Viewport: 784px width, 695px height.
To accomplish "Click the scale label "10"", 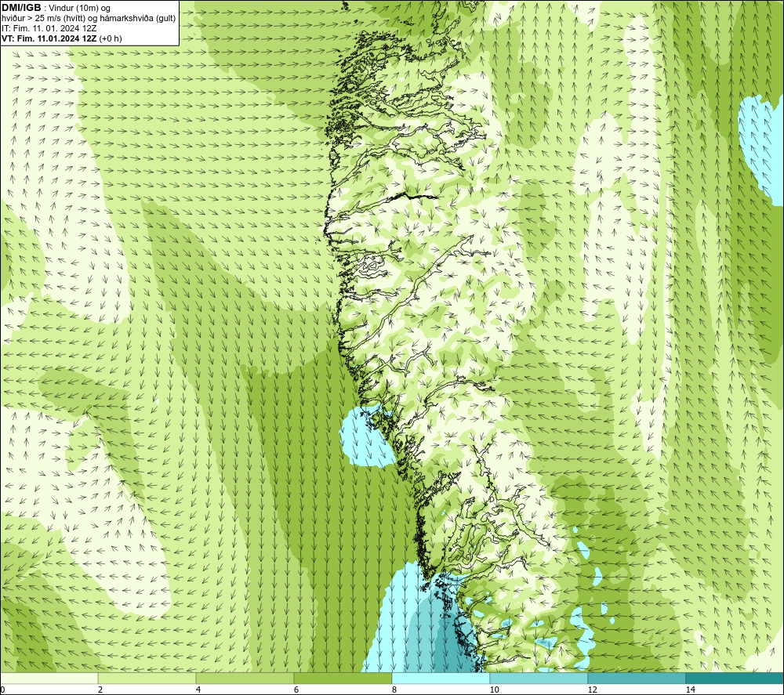I will pyautogui.click(x=495, y=690).
